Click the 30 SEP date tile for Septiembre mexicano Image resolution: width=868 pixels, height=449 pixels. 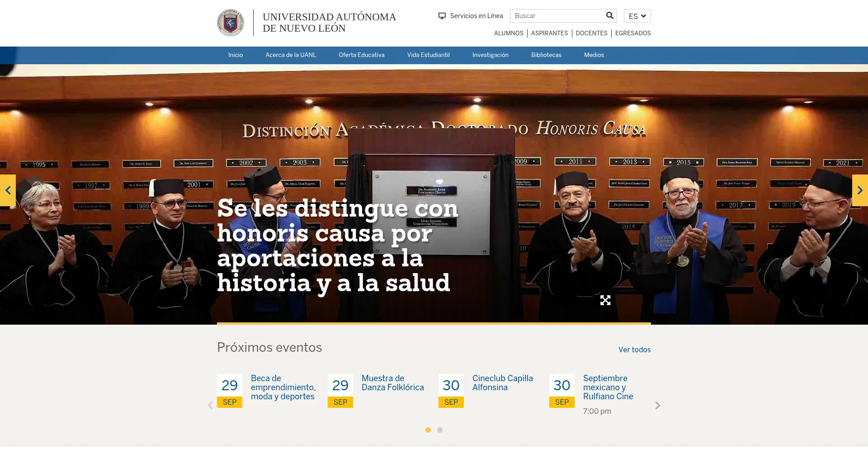tap(562, 391)
